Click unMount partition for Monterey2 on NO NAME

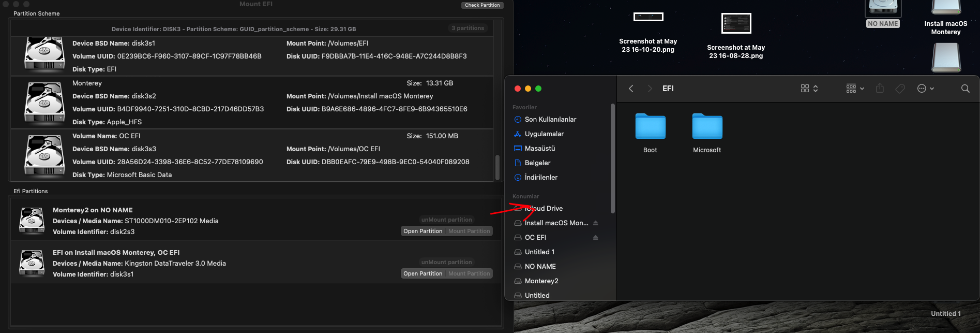446,220
